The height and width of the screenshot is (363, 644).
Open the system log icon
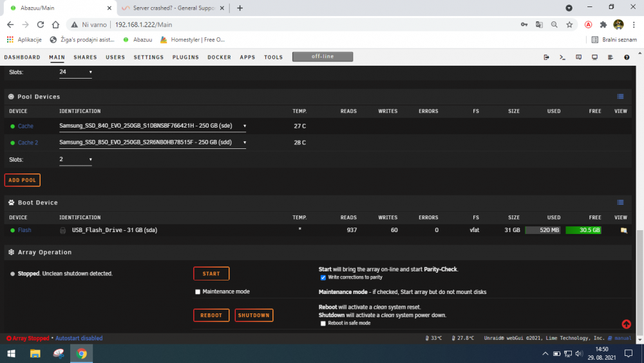click(611, 57)
